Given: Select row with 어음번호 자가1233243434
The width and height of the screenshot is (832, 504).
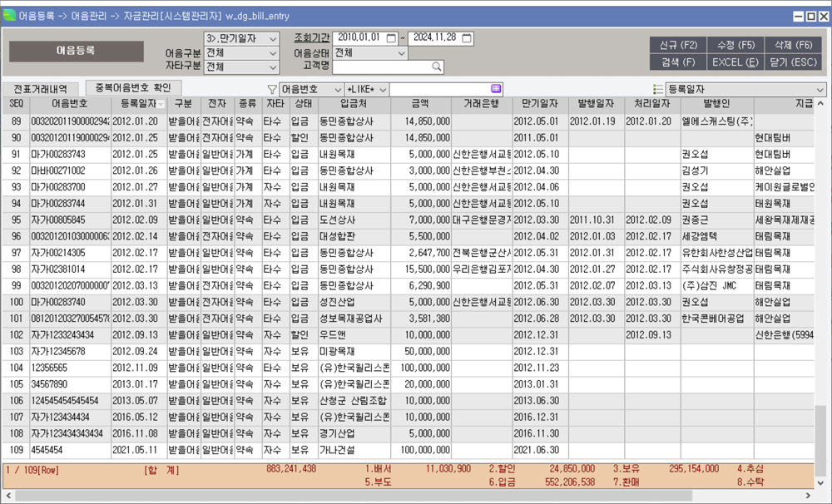Looking at the screenshot, I should coord(408,335).
